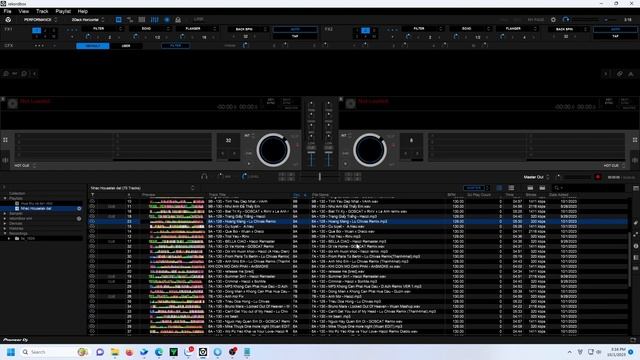Click the red record button near Master Out
This screenshot has width=640, height=360.
pos(598,177)
